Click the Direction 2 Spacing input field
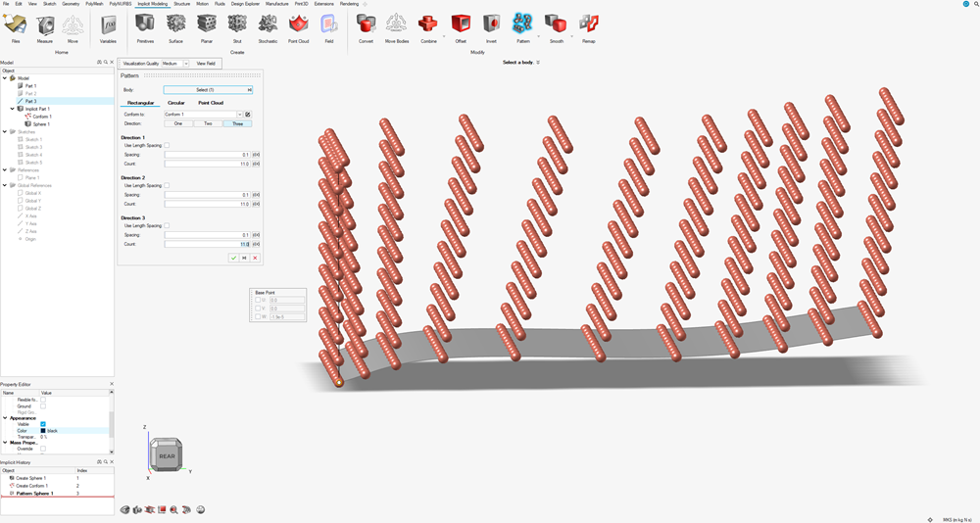This screenshot has width=980, height=523. [207, 195]
